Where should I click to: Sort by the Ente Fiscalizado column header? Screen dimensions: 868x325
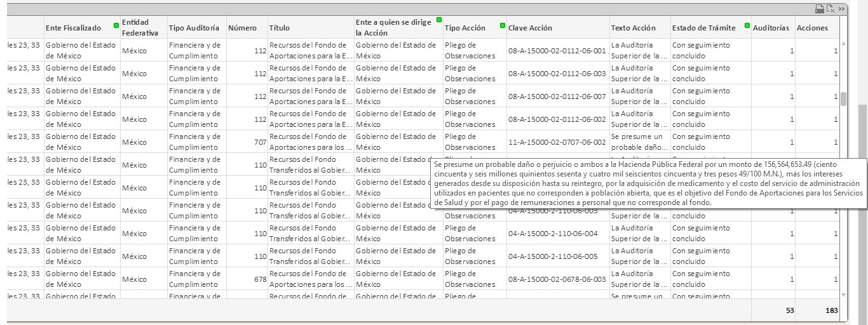pos(73,28)
